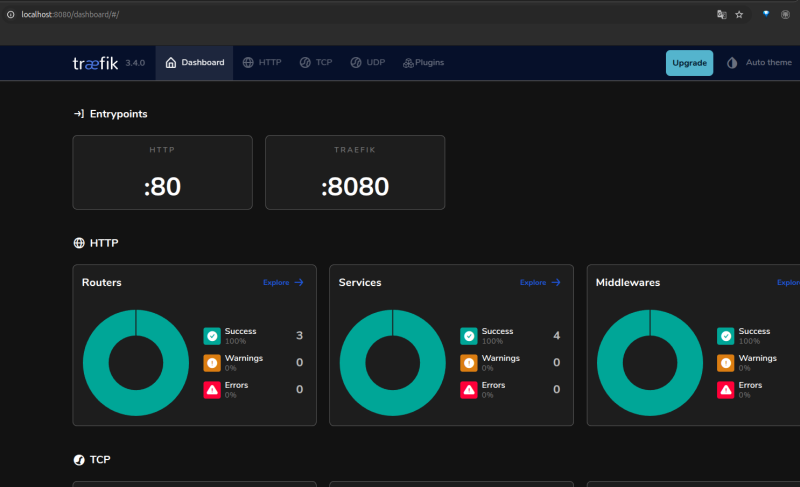Click the Routers orange warnings icon
Viewport: 800px width, 487px height.
click(x=212, y=363)
